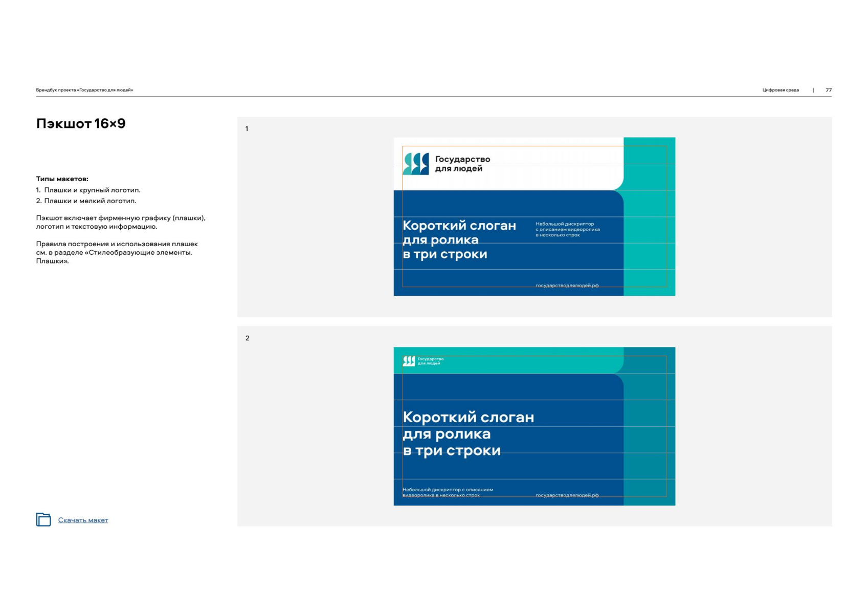This screenshot has height=614, width=868.
Task: Open the Скачать макет link
Action: [83, 520]
